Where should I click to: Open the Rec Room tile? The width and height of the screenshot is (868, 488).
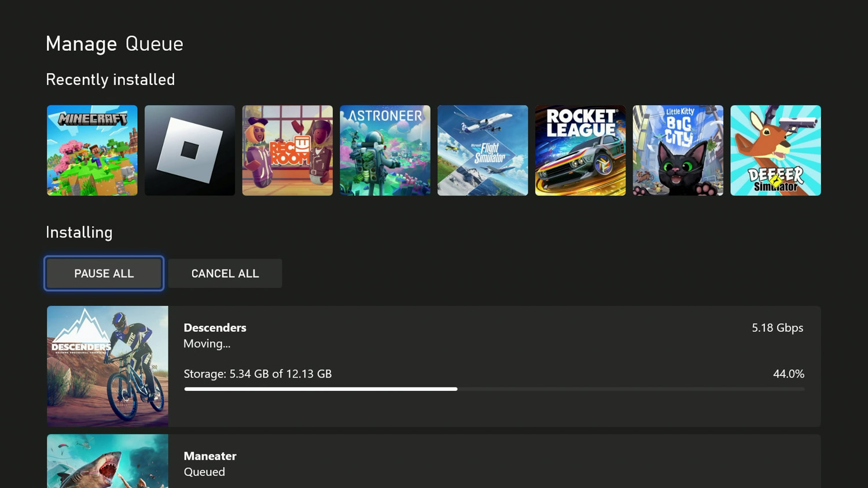click(288, 150)
